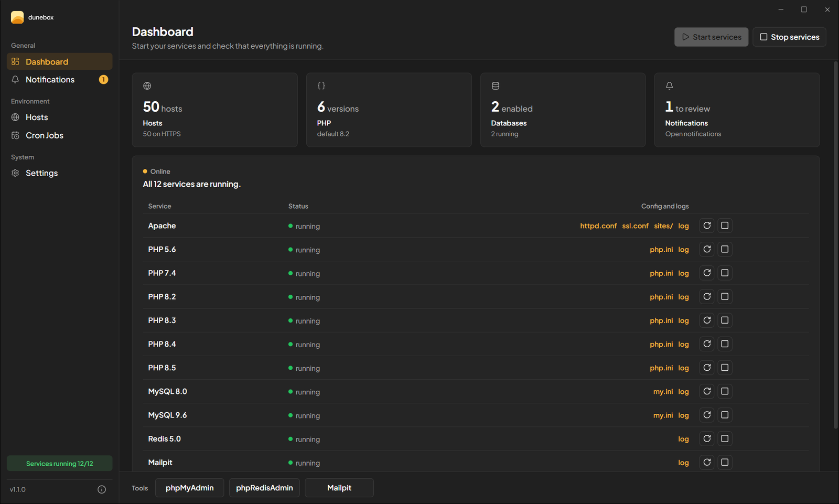The height and width of the screenshot is (504, 839).
Task: Click the info icon next to v1.1.0
Action: click(102, 489)
